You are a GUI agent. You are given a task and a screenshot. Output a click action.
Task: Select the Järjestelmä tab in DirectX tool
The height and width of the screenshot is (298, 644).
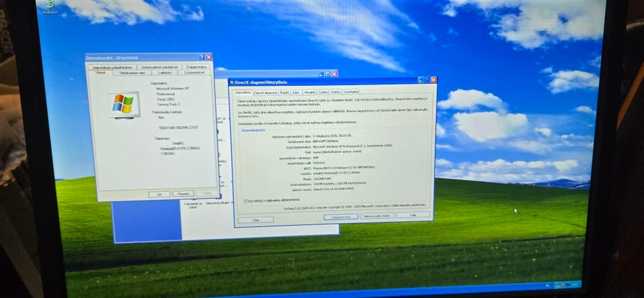click(242, 93)
